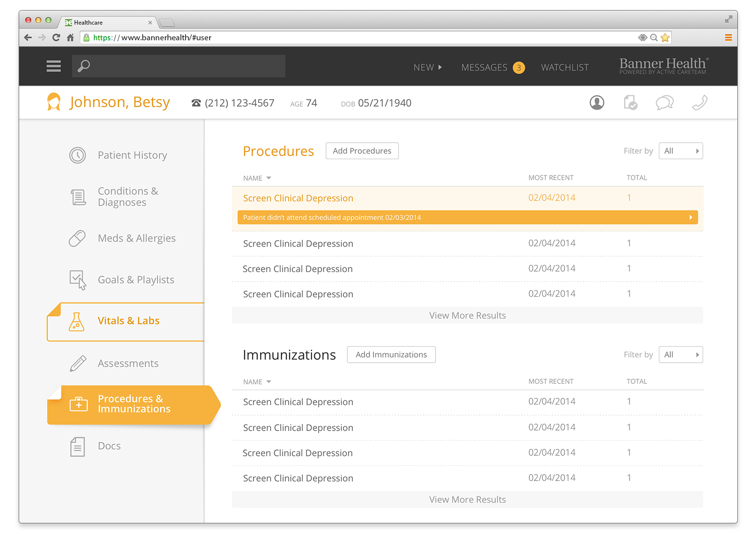Select Procedures & Immunizations in the sidebar
Image resolution: width=756 pixels, height=539 pixels.
coord(134,404)
